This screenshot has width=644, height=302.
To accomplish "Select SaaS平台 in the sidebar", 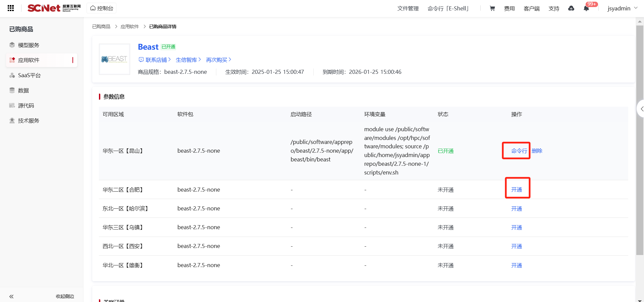I will (x=29, y=75).
